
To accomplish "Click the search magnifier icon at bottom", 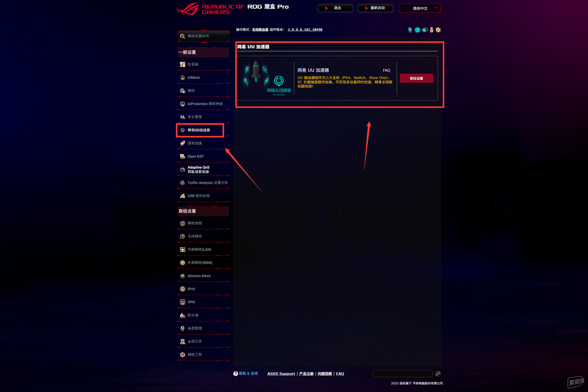I will pos(438,373).
